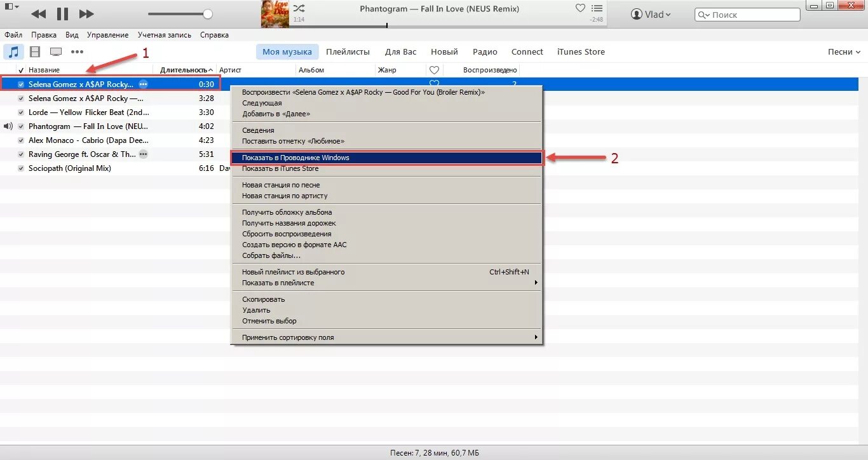This screenshot has width=868, height=460.
Task: Choose Следующая in the context menu
Action: coord(386,103)
